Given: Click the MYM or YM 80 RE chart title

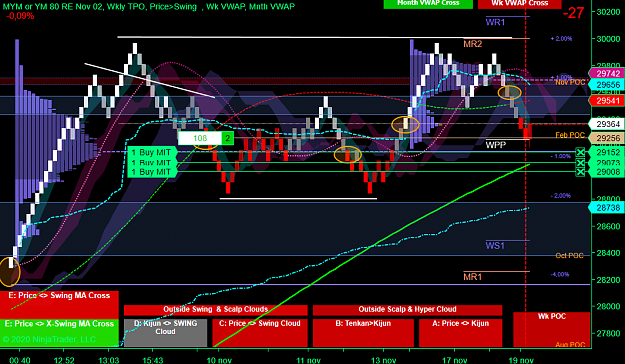Looking at the screenshot, I should 148,6.
